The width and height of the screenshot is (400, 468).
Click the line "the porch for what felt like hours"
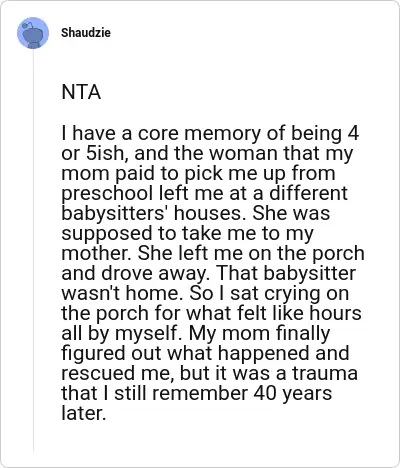pyautogui.click(x=211, y=313)
